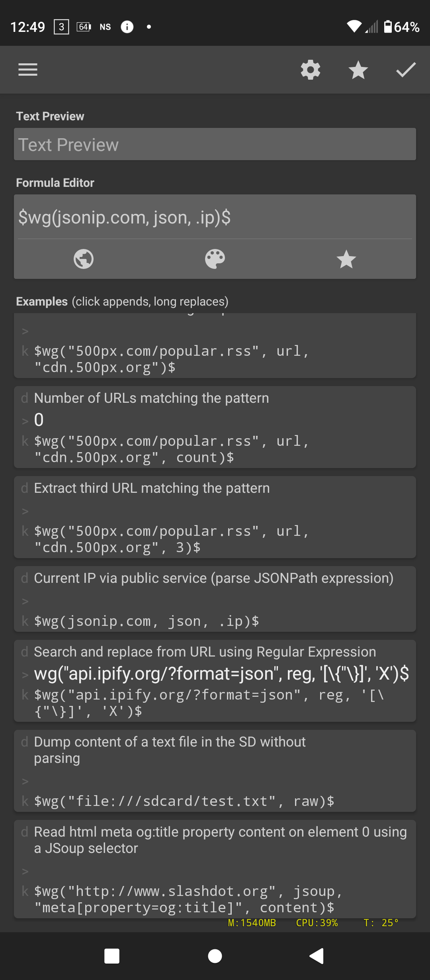Screen dimensions: 430x980
Task: Tap the globe icon below formula editor
Action: [84, 259]
